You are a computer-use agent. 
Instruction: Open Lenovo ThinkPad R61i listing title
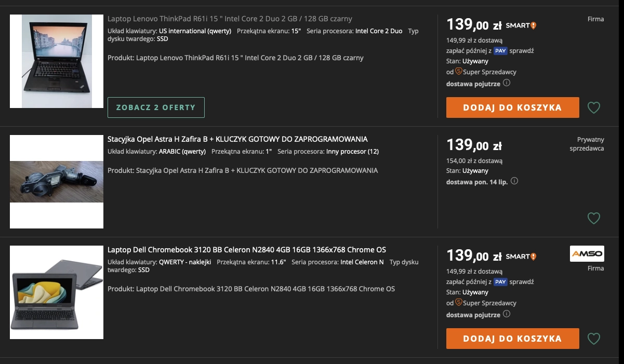point(230,19)
